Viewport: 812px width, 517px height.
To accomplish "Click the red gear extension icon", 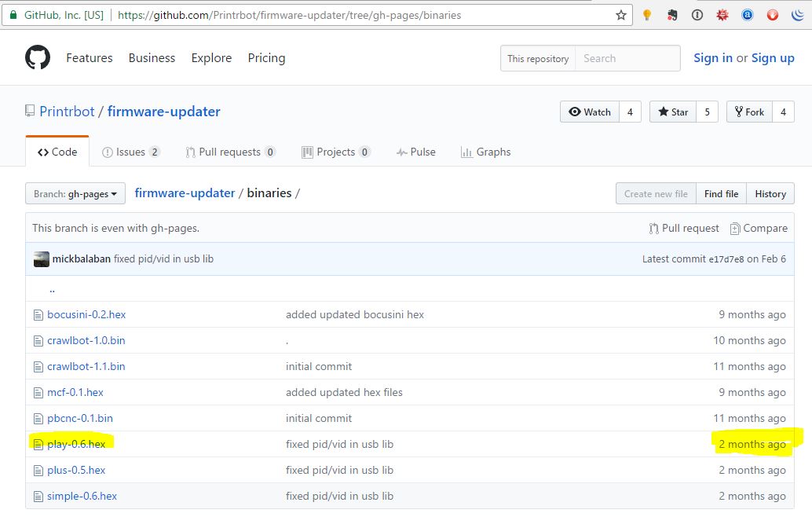I will [722, 15].
